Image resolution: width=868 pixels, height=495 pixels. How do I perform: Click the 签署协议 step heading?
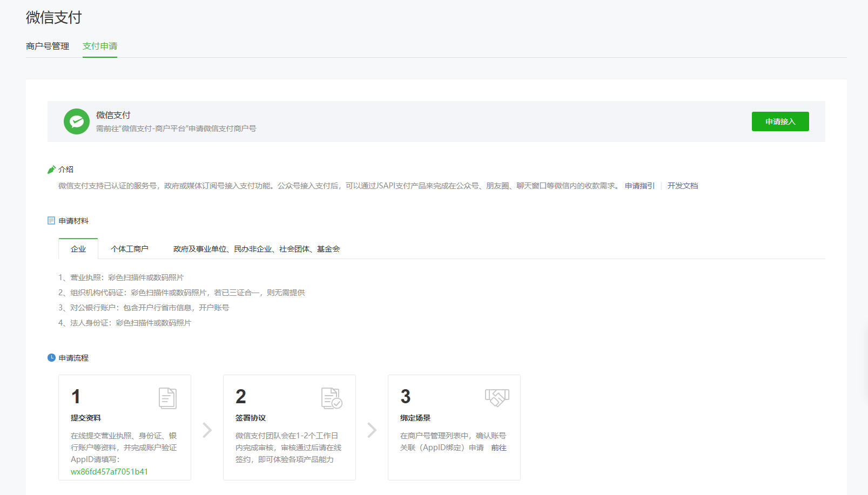[251, 418]
